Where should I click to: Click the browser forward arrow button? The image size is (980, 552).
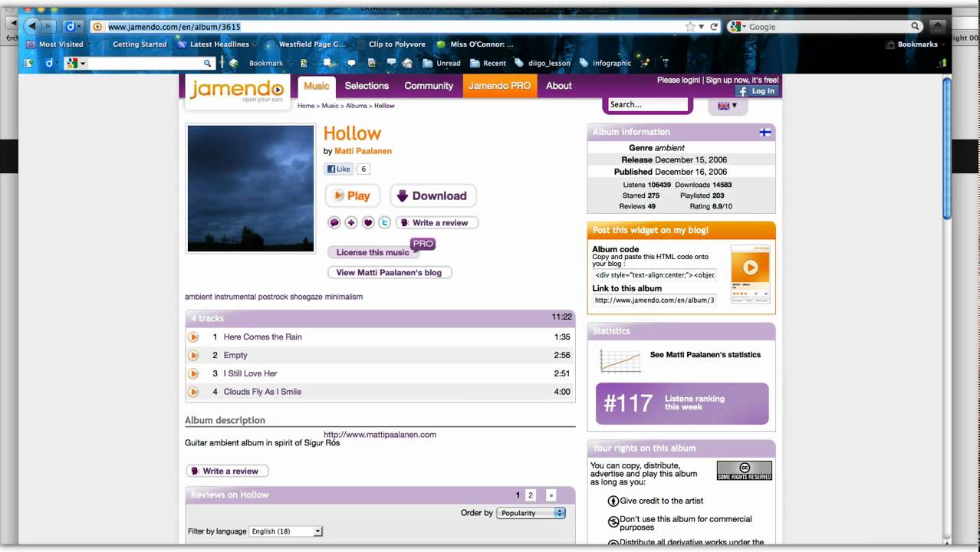(x=48, y=26)
